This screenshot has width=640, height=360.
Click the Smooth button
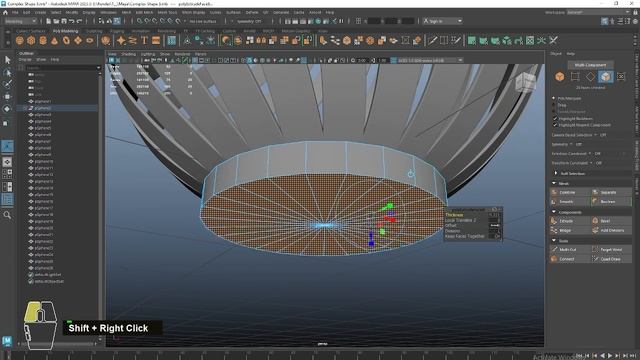(570, 202)
